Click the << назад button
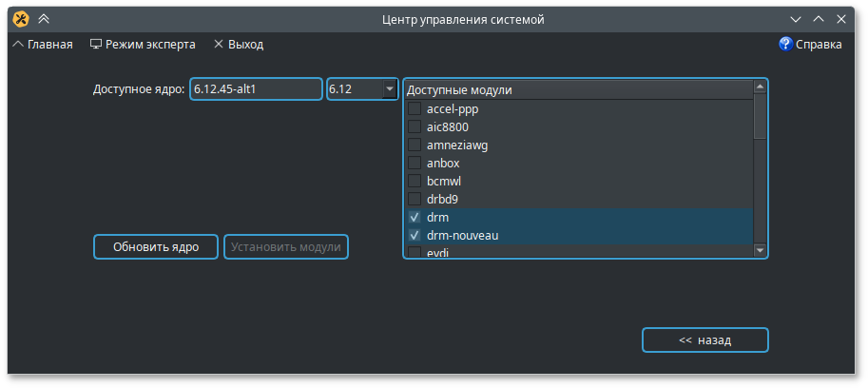 tap(704, 339)
